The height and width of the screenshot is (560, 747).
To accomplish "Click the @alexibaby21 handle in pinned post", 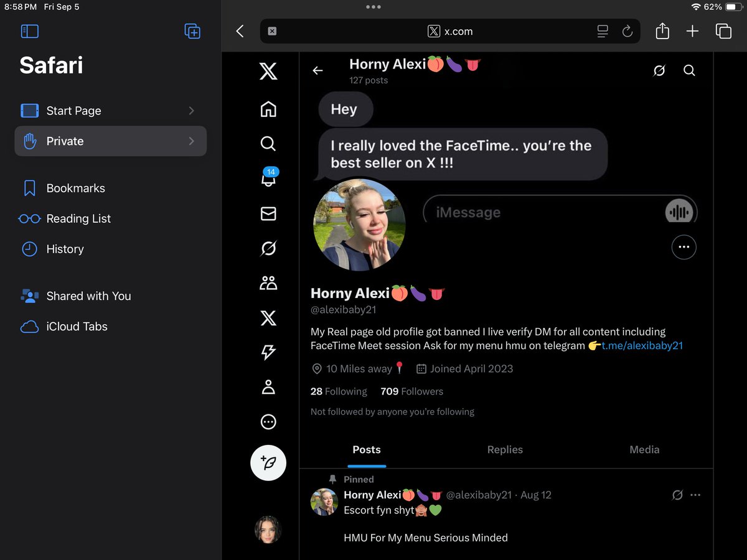I will tap(479, 495).
